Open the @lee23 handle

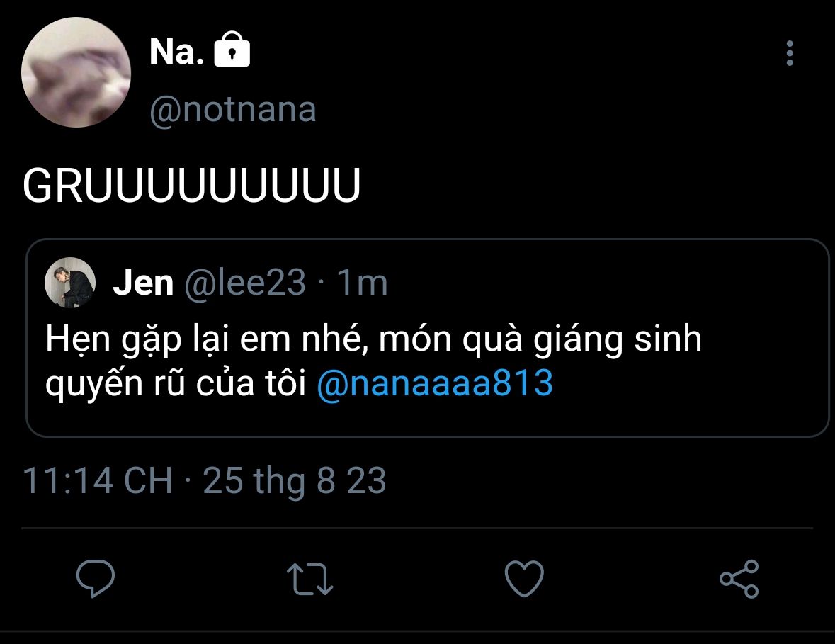click(245, 283)
